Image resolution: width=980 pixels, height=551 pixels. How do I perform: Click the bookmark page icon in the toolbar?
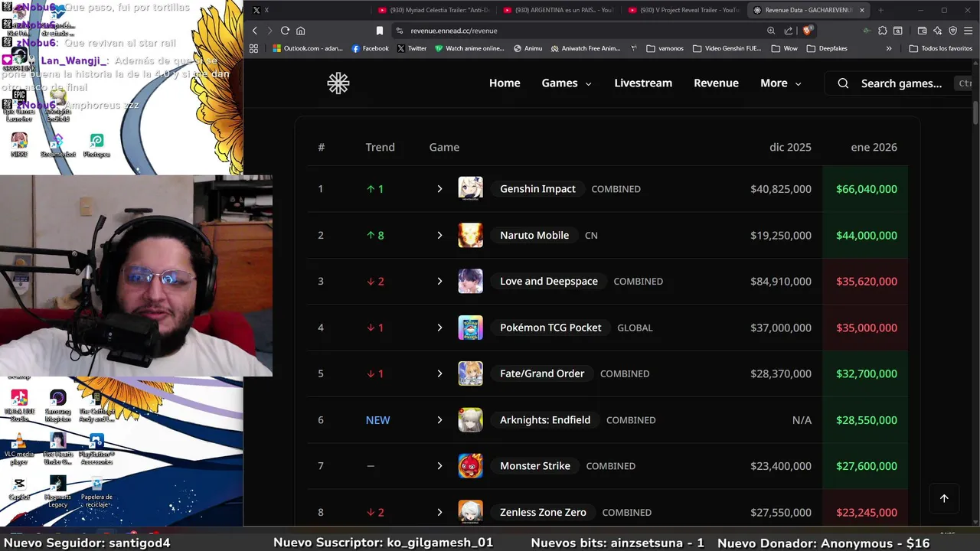tap(379, 31)
